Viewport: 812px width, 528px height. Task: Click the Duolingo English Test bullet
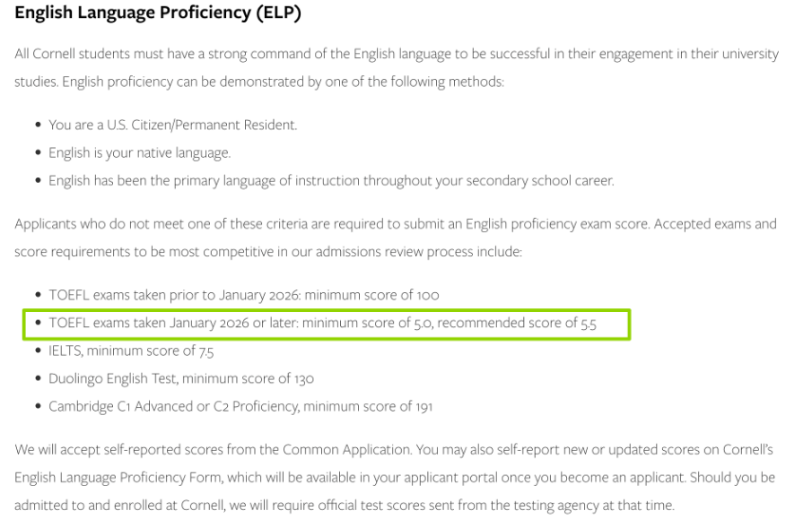click(181, 379)
